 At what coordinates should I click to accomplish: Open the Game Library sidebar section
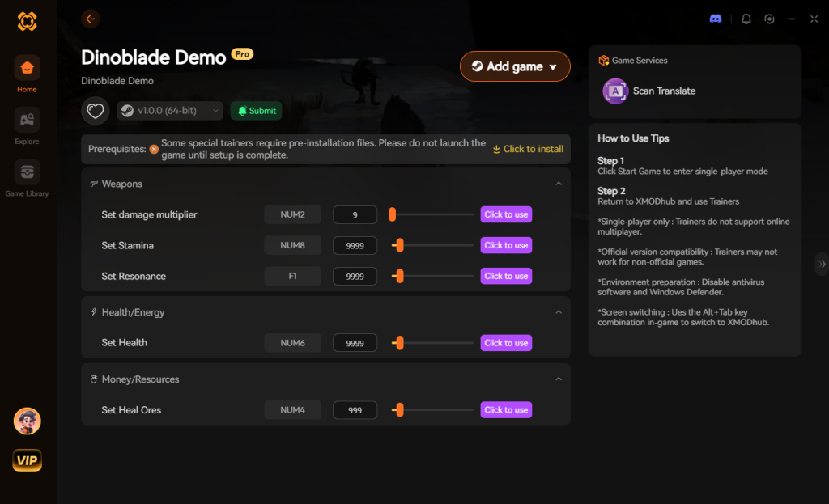point(27,178)
